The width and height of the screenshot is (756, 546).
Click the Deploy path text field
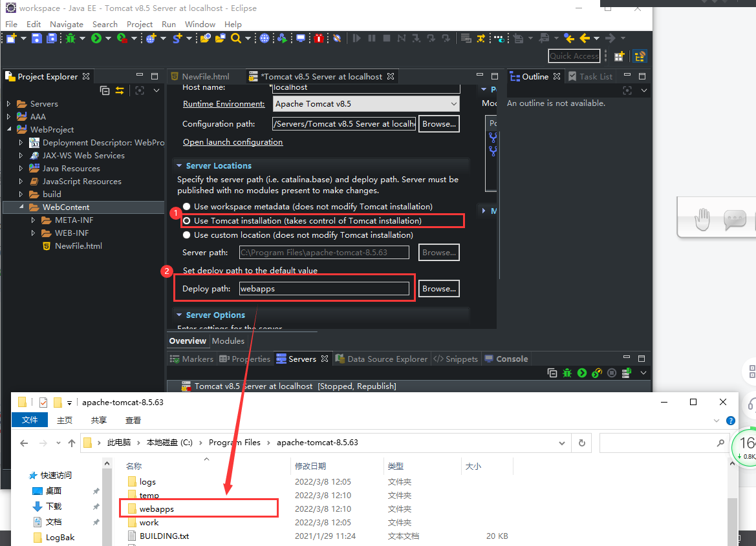[324, 289]
